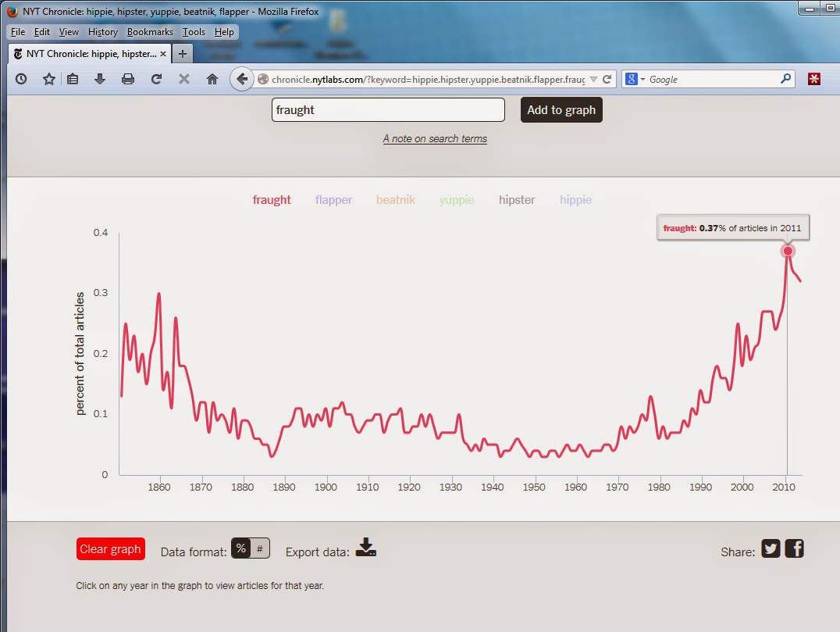The image size is (840, 632).
Task: Close the NYT Chronicle tab
Action: click(163, 54)
